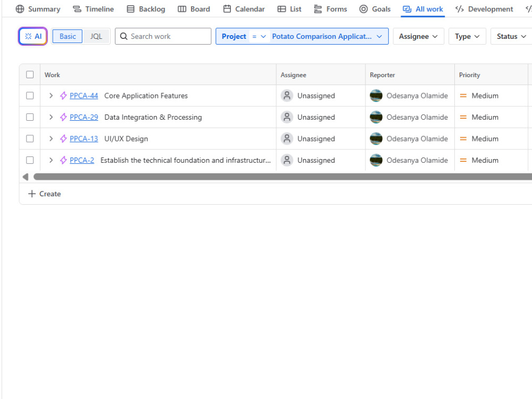The height and width of the screenshot is (399, 532).
Task: Click the Forms tab icon
Action: [318, 9]
